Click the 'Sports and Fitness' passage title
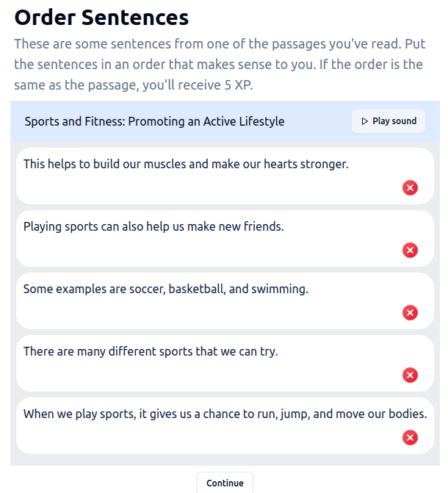 point(155,121)
